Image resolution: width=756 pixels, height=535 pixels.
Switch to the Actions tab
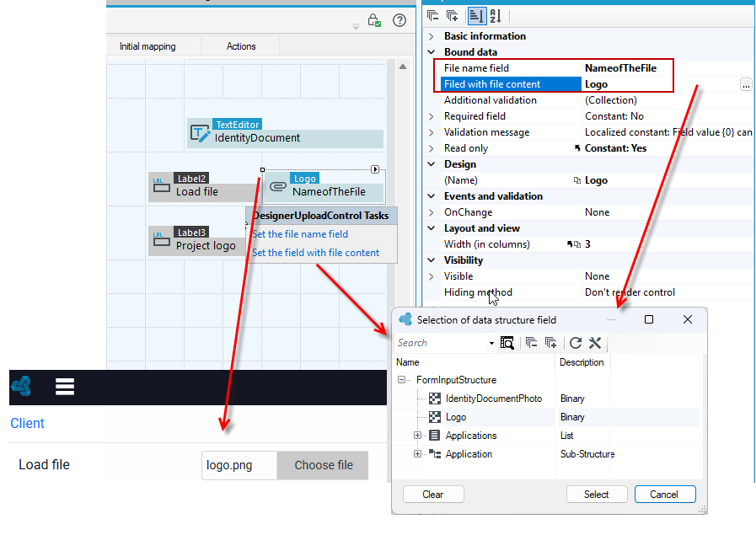pos(241,46)
